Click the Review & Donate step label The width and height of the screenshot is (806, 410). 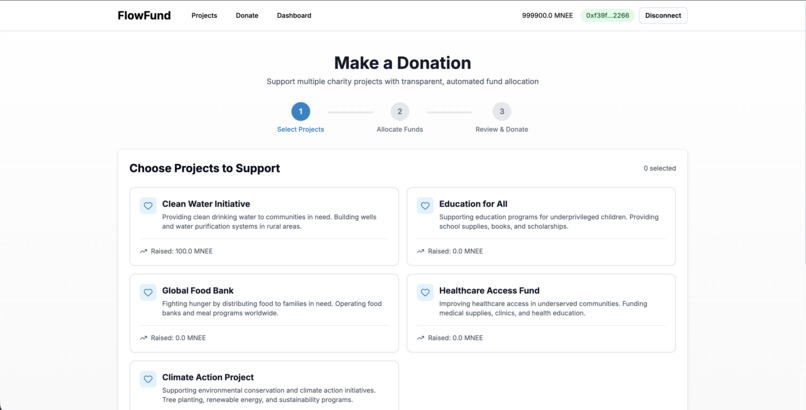tap(502, 129)
